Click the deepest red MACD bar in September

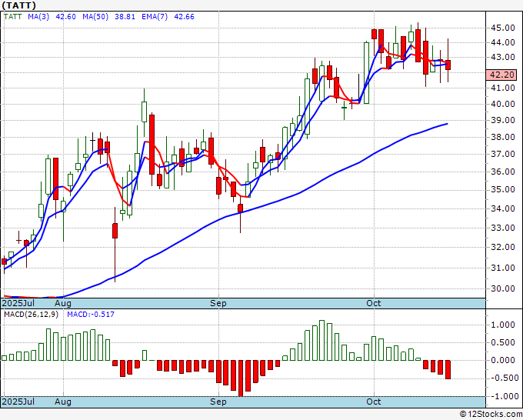pyautogui.click(x=241, y=378)
